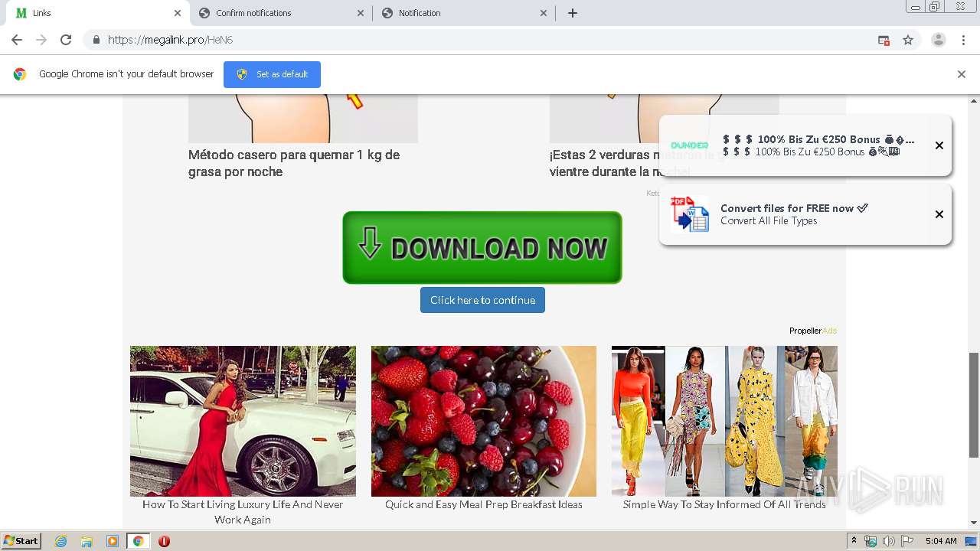Reload the current page

click(x=66, y=40)
